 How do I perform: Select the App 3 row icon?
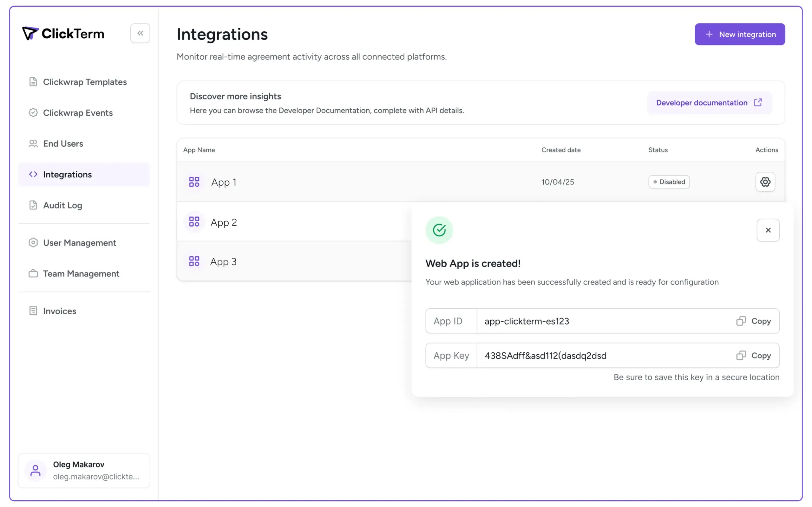tap(194, 261)
